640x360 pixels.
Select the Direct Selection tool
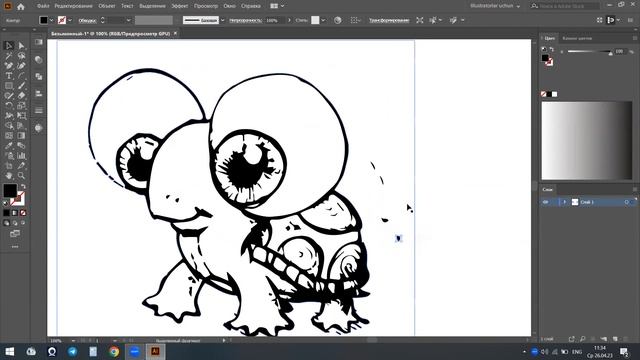[x=21, y=46]
